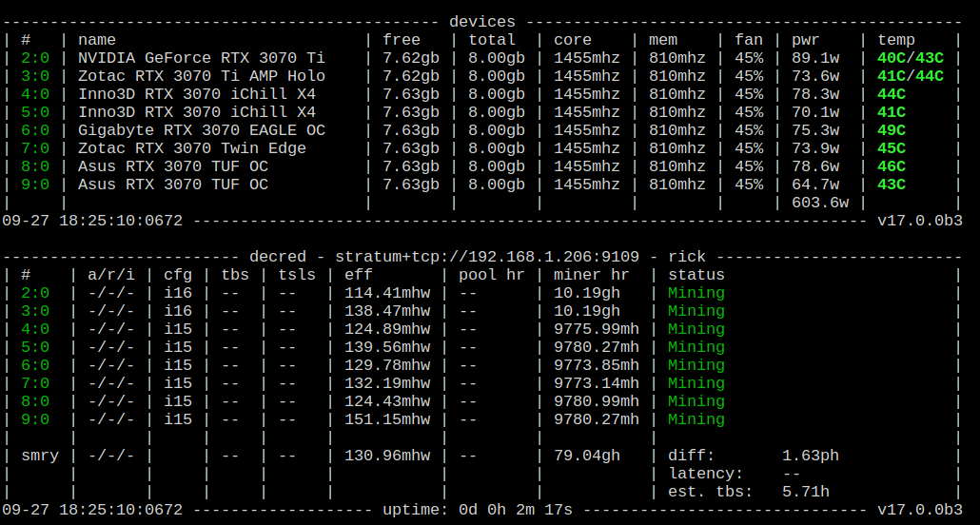Select the 124.89mhw efficiency value
The image size is (980, 525).
387,329
